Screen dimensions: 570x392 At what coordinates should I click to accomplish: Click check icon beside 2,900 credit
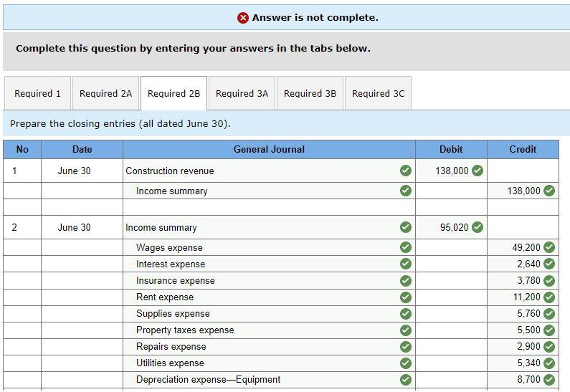pyautogui.click(x=549, y=347)
